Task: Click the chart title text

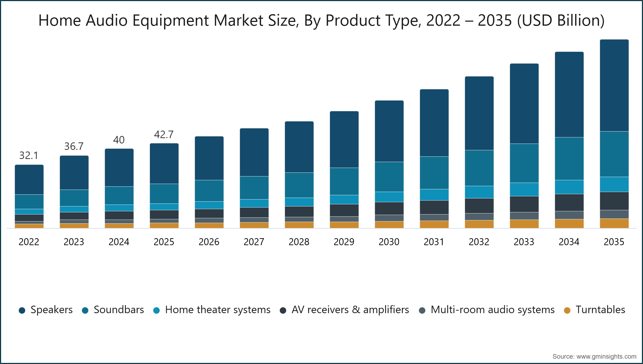Action: [x=322, y=21]
